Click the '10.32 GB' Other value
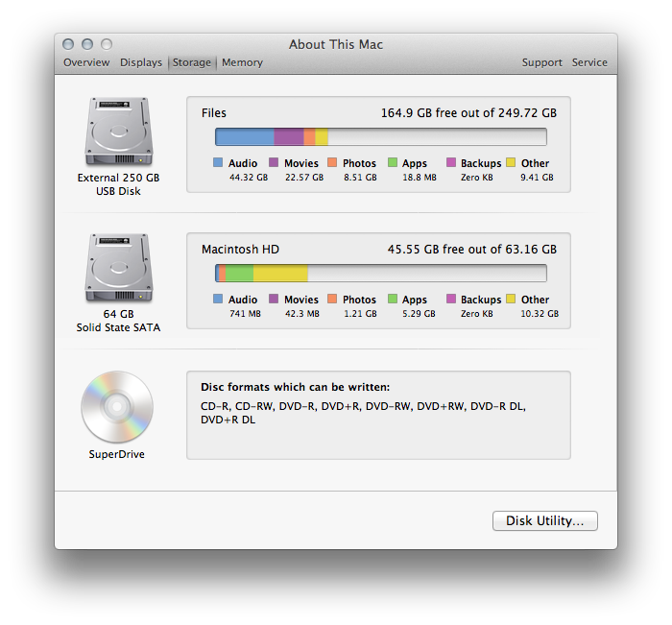The width and height of the screenshot is (672, 625). [540, 314]
